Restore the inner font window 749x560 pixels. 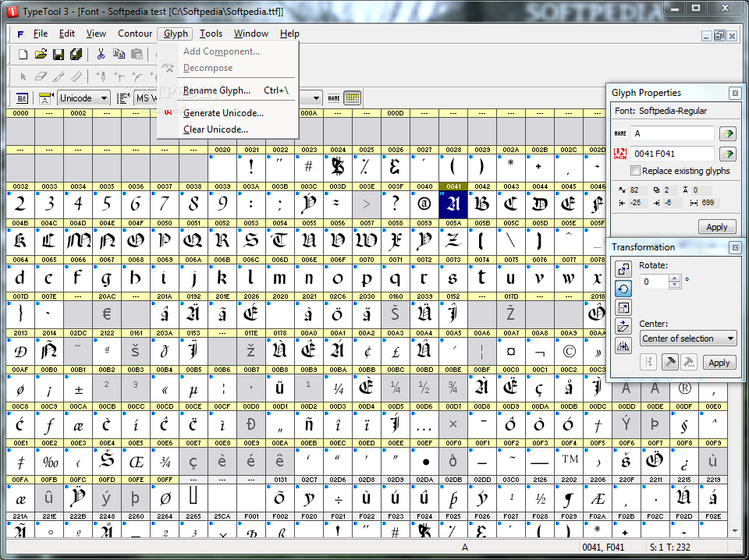click(719, 35)
